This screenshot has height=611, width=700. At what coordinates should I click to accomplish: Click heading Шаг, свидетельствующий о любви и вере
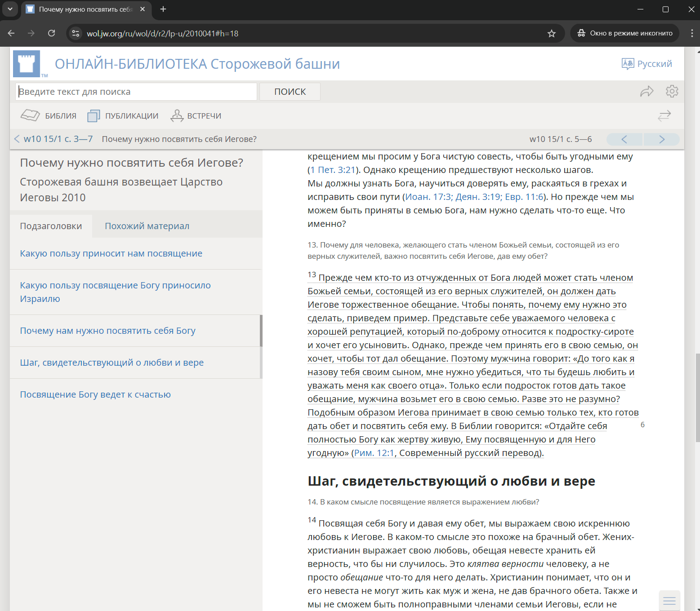tap(451, 481)
